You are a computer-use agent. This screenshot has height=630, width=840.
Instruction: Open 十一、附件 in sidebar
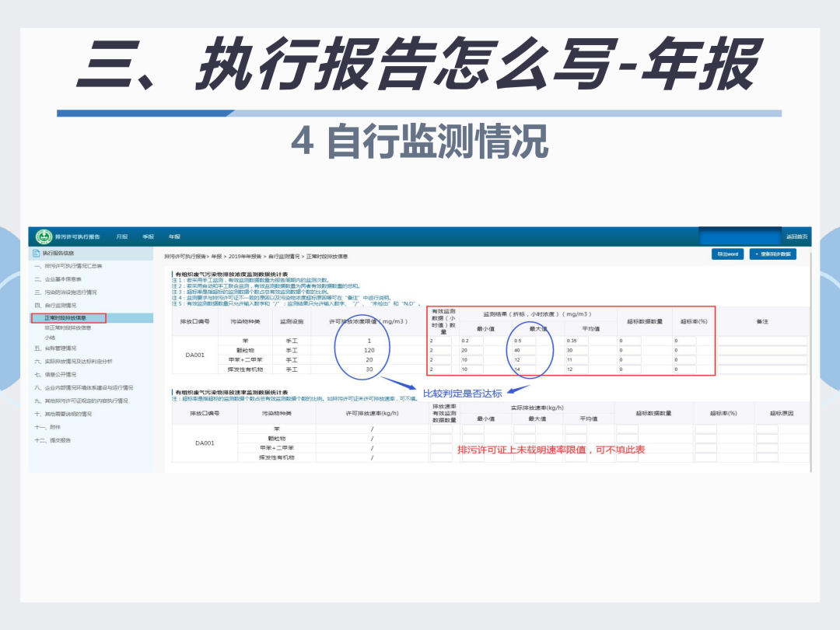click(47, 428)
